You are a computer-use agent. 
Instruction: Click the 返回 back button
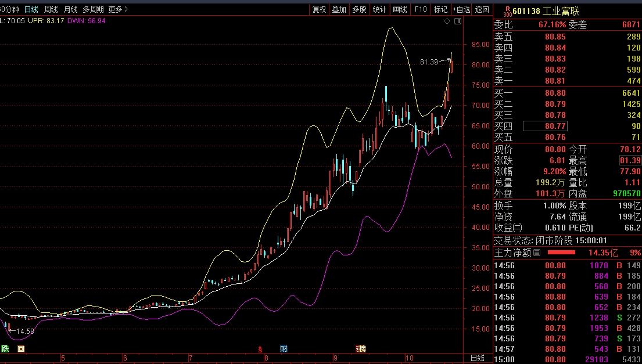click(x=482, y=9)
